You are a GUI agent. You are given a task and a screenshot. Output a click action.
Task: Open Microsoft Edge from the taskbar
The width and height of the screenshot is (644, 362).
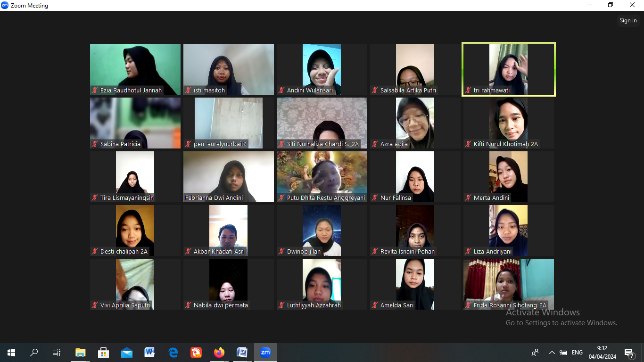click(x=173, y=353)
